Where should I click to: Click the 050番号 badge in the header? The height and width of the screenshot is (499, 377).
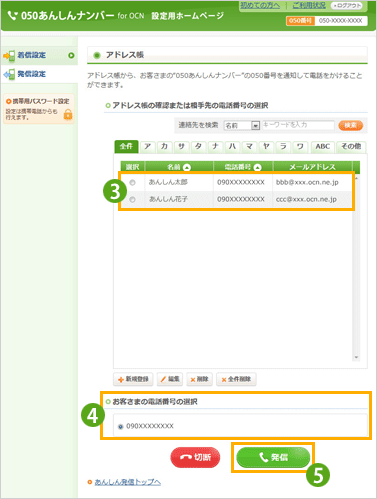coord(300,21)
